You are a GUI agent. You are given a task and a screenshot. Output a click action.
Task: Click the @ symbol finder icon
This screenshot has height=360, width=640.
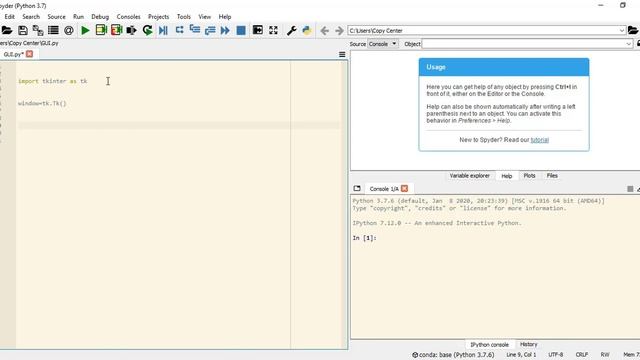point(69,30)
